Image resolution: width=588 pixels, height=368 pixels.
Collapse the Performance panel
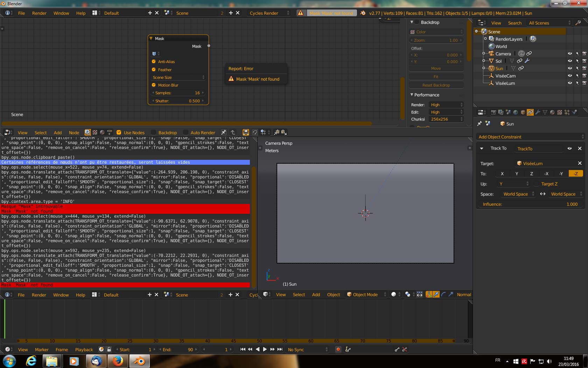pos(412,95)
